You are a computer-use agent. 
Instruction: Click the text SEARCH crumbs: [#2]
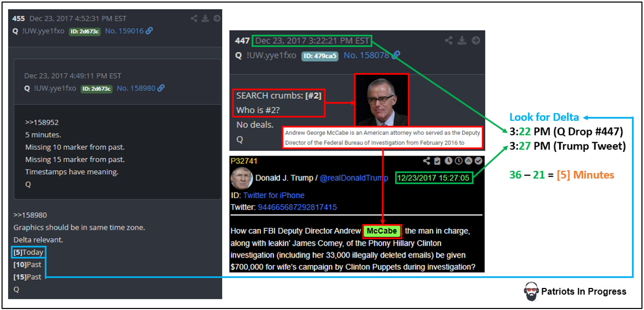[278, 96]
